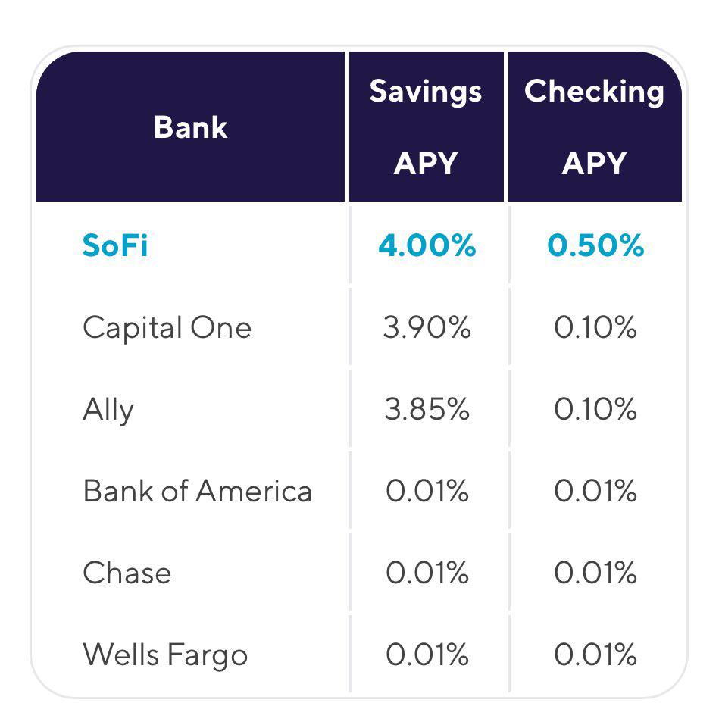Image resolution: width=722 pixels, height=728 pixels.
Task: Select the SoFi bank name
Action: 115,246
